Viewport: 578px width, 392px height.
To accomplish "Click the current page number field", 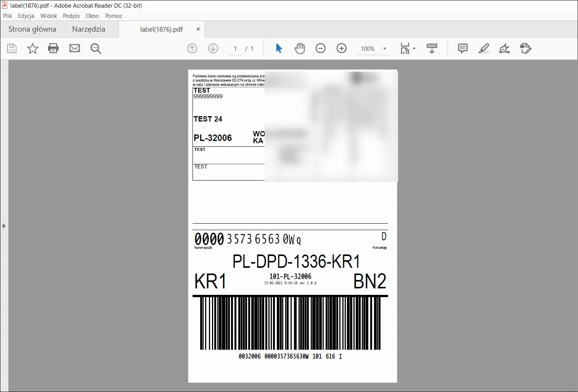I will [x=235, y=49].
